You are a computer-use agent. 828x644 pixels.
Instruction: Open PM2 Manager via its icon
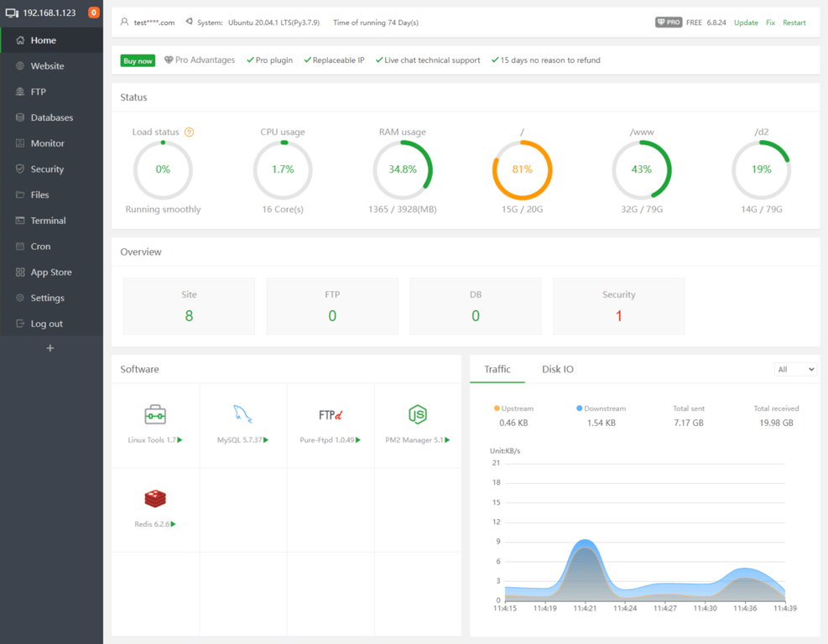click(x=417, y=413)
